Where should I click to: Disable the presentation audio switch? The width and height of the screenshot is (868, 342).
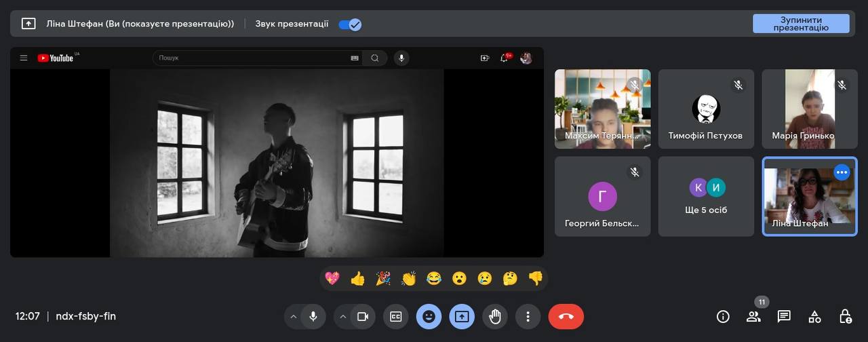[350, 24]
